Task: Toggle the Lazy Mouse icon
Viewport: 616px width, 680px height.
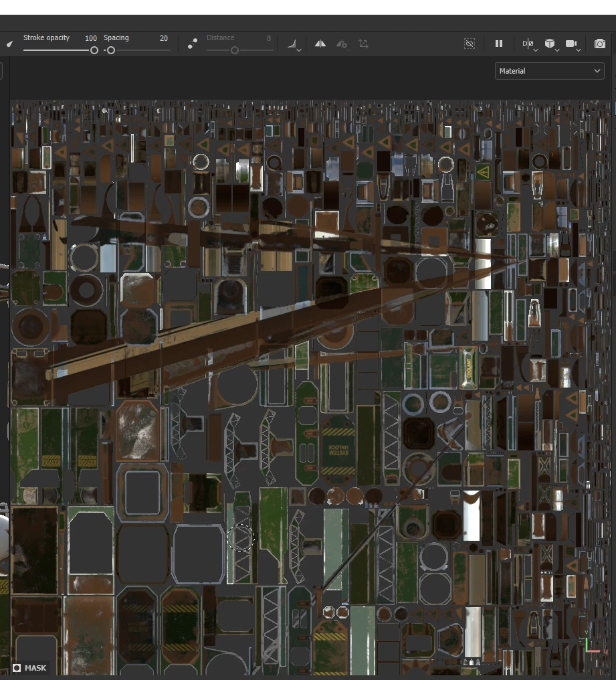Action: (193, 44)
